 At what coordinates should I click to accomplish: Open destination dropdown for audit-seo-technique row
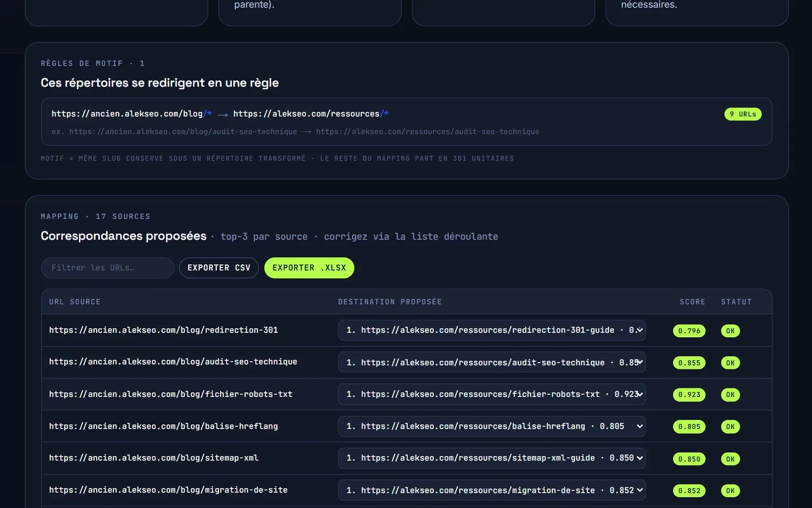click(x=492, y=362)
